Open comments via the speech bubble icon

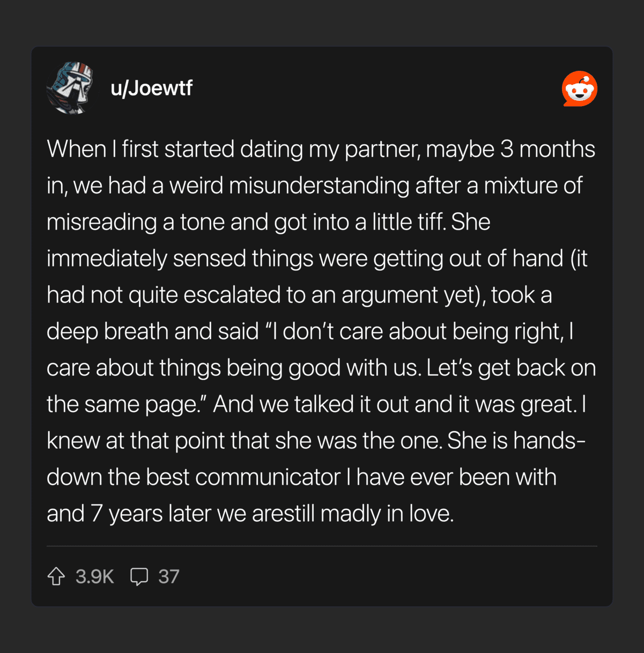(x=139, y=576)
